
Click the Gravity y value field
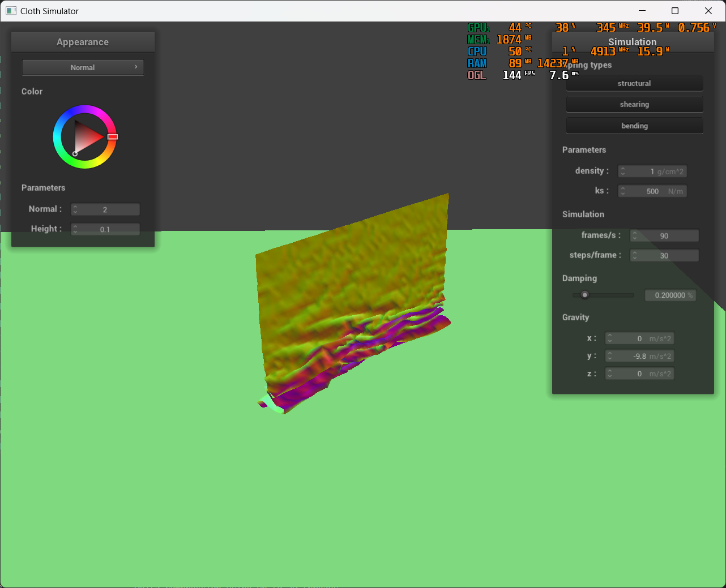click(x=640, y=356)
